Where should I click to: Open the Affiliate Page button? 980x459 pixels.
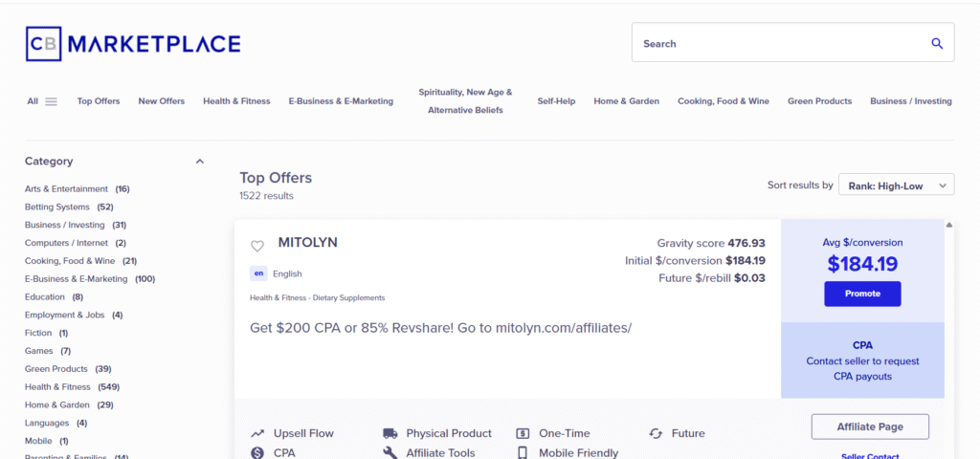pyautogui.click(x=870, y=427)
